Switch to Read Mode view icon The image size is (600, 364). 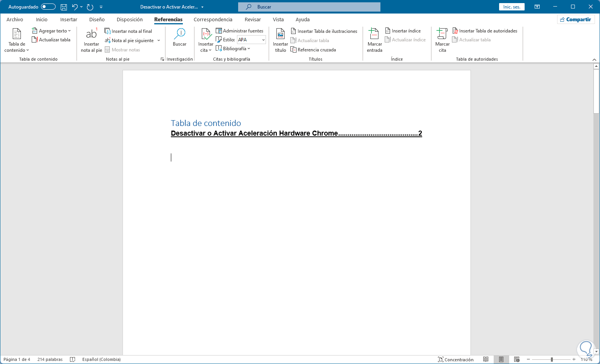[x=486, y=359]
